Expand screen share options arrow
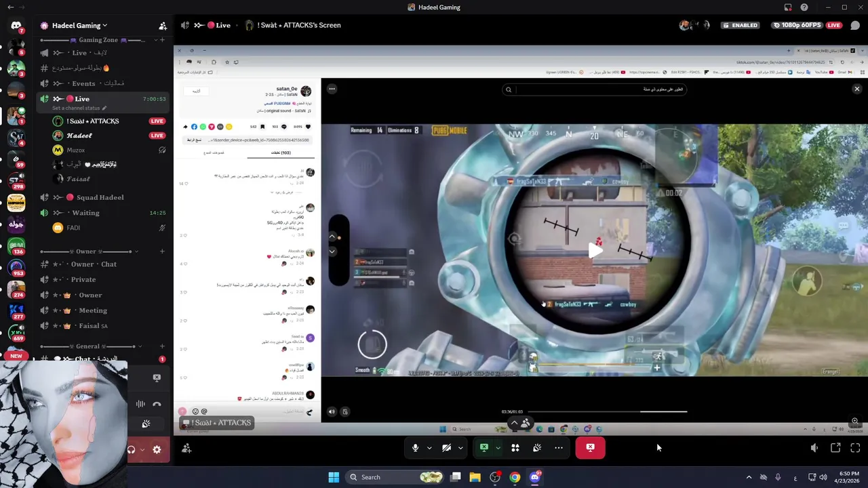Screen dimensions: 868x488 coord(498,448)
